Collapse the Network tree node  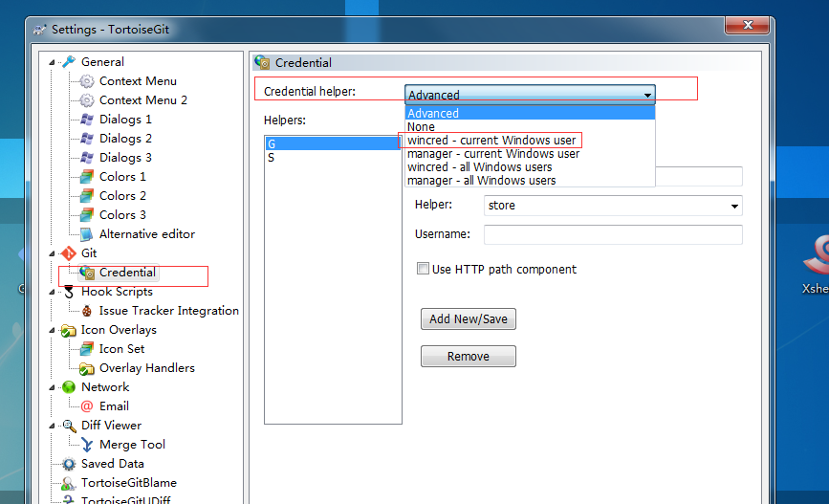pyautogui.click(x=52, y=387)
